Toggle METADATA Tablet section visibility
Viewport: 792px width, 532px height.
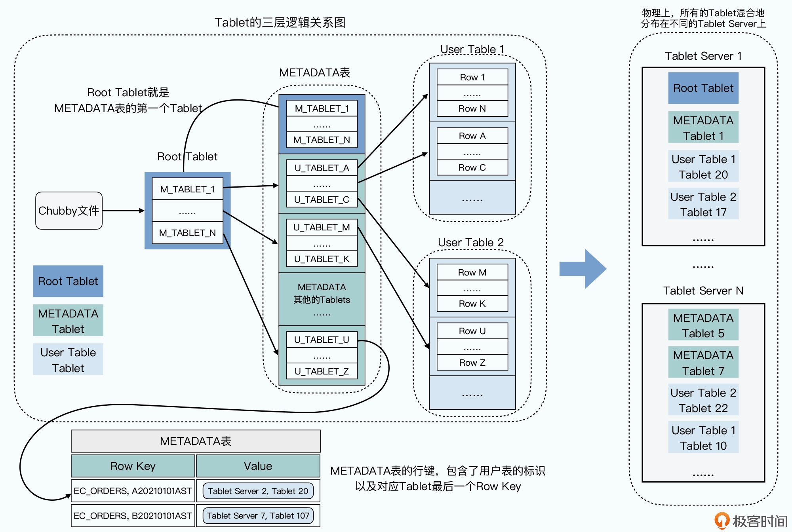click(68, 313)
